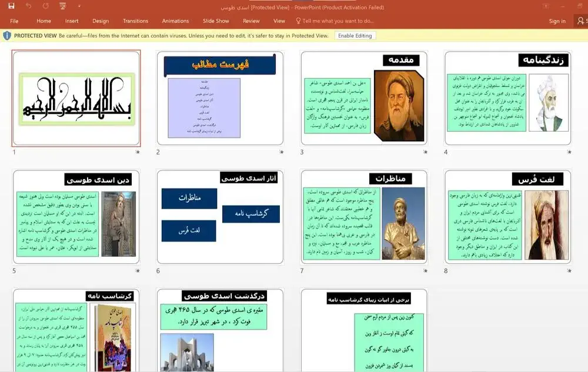Image resolution: width=588 pixels, height=372 pixels.
Task: Select the first slide thumbnail
Action: point(76,98)
